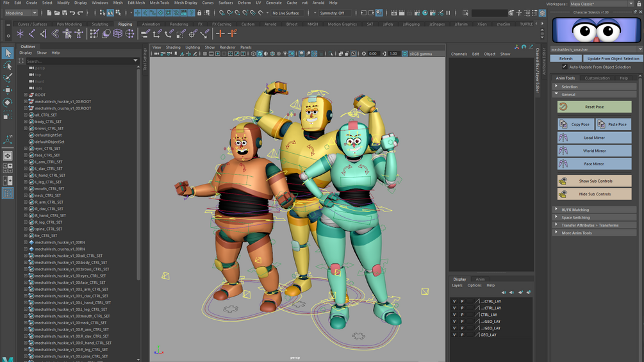Click Update From Object Selection button
This screenshot has height=362, width=644.
click(613, 59)
